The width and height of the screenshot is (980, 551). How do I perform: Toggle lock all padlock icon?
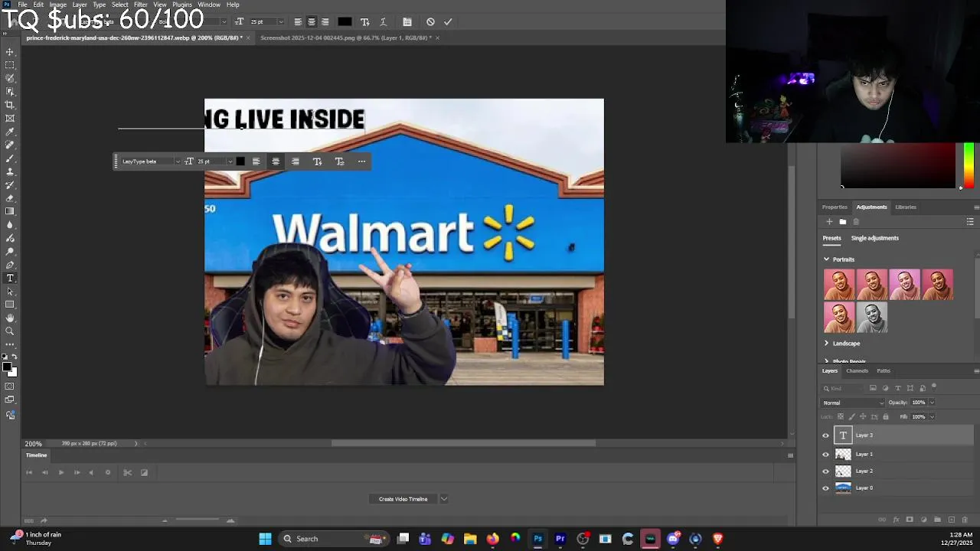pyautogui.click(x=886, y=417)
